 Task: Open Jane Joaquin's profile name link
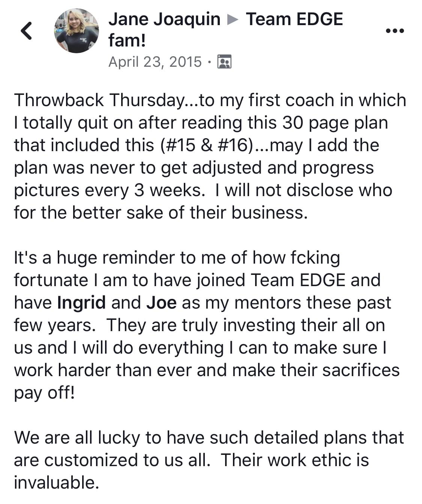(x=164, y=19)
